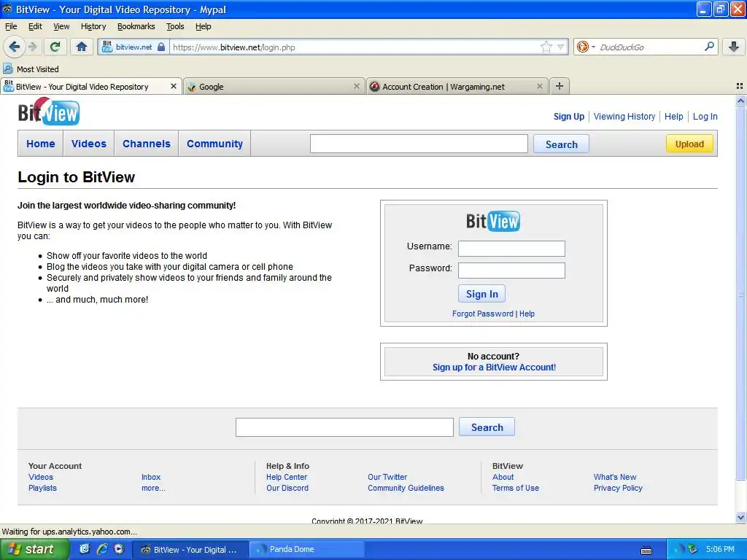Click scrollbar up arrow
The width and height of the screenshot is (747, 560).
(x=740, y=101)
